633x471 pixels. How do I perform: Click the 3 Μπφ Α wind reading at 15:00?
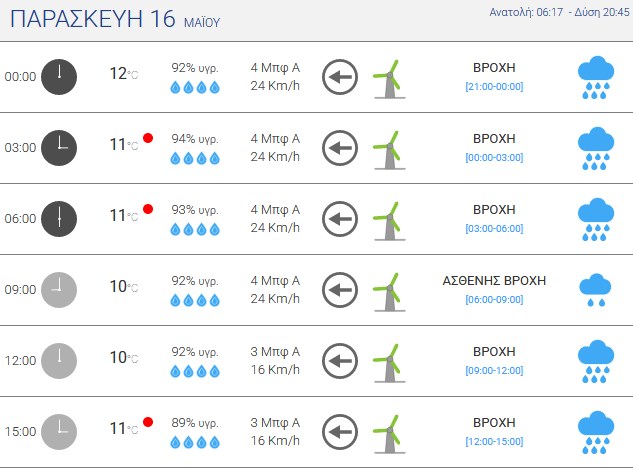(x=275, y=423)
